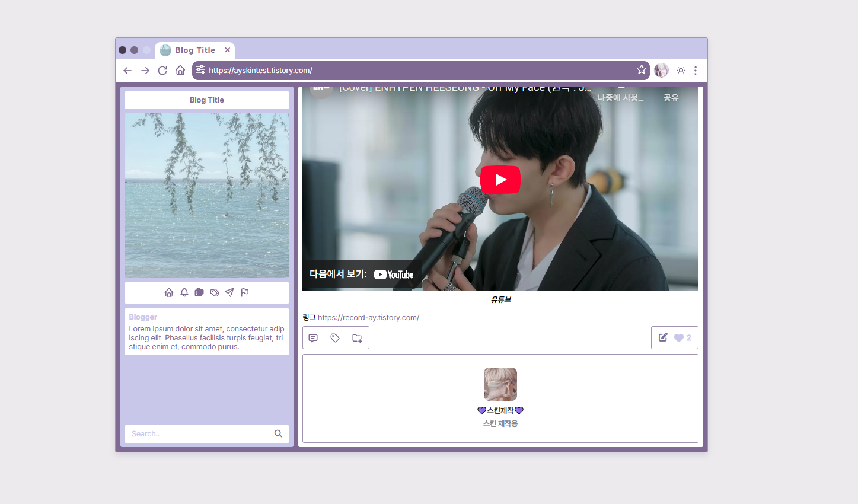858x504 pixels.
Task: Open comments with the speech bubble icon
Action: click(x=313, y=338)
